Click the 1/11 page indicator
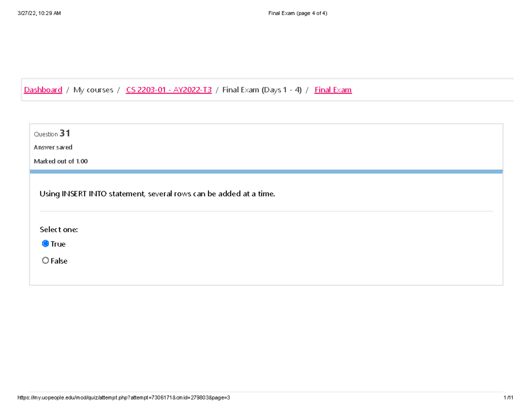This screenshot has width=532, height=411. [509, 397]
